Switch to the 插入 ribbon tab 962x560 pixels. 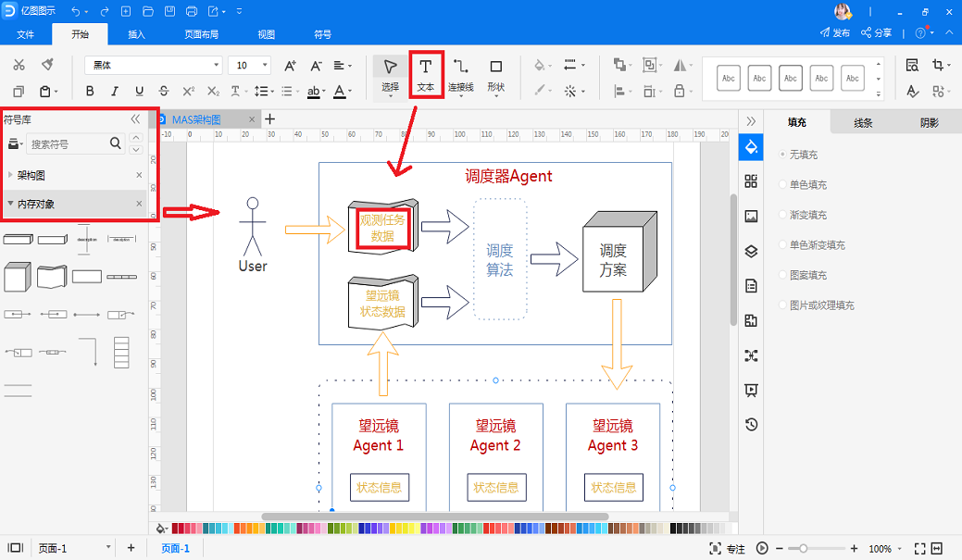point(136,34)
